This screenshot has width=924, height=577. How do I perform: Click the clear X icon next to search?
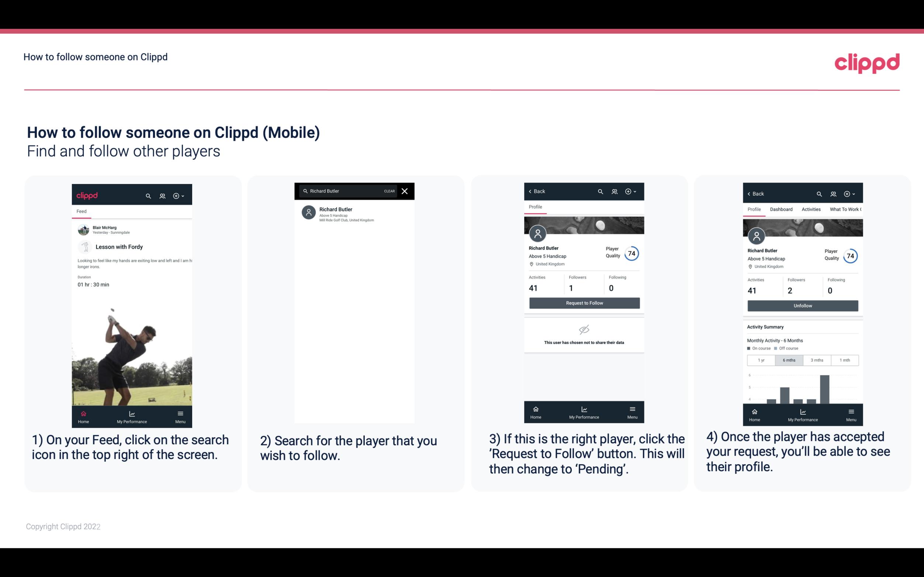coord(405,191)
